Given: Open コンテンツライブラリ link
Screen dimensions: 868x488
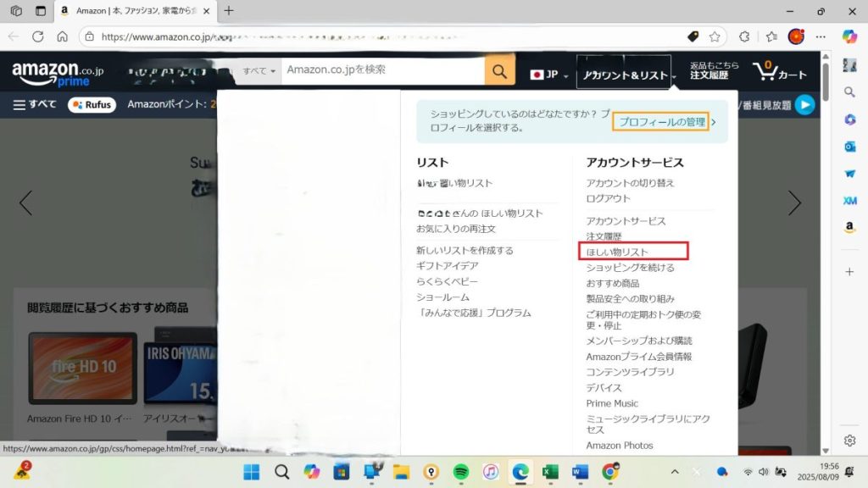Looking at the screenshot, I should (630, 372).
